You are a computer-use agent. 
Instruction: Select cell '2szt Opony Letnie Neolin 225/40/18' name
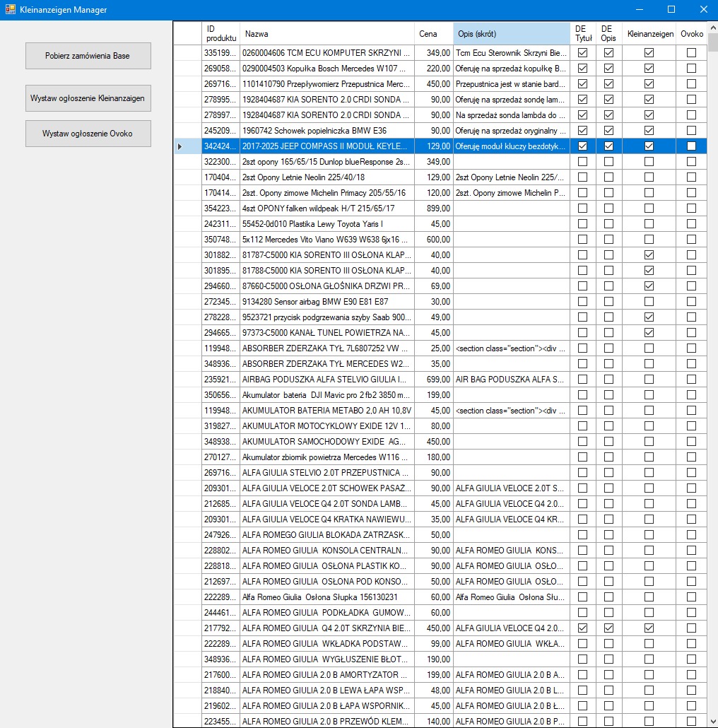click(x=327, y=177)
